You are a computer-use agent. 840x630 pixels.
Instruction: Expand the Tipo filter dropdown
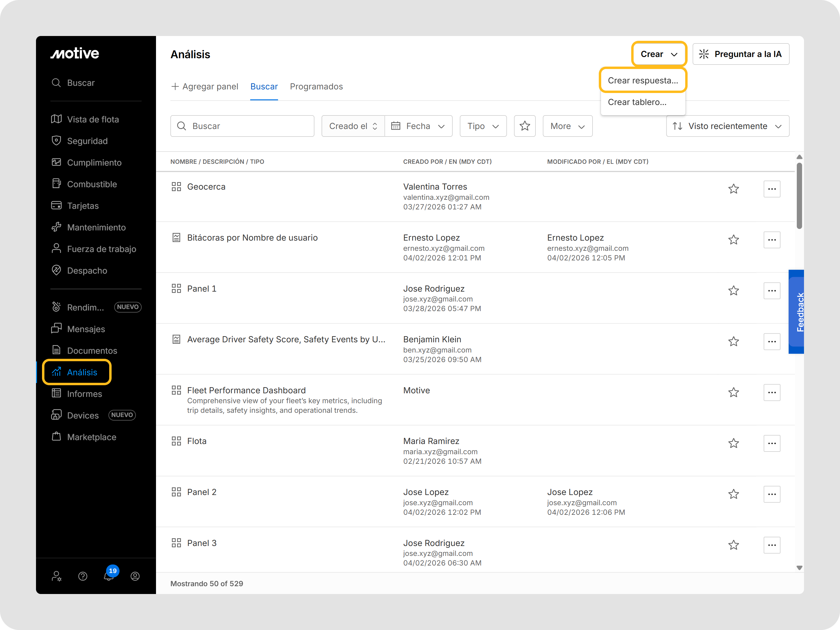(x=483, y=126)
